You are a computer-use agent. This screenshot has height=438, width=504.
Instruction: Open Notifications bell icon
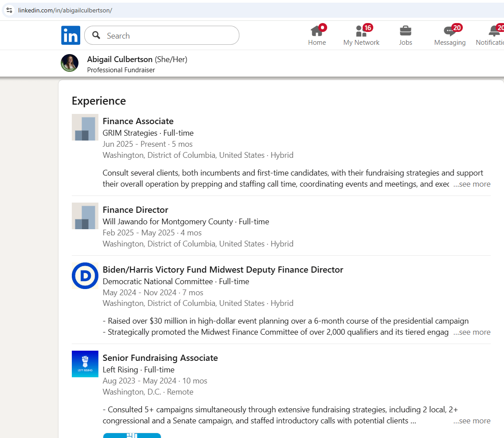click(494, 31)
